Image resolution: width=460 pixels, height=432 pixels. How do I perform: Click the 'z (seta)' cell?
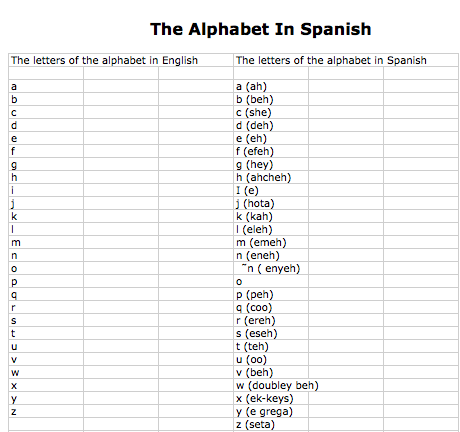coord(271,424)
